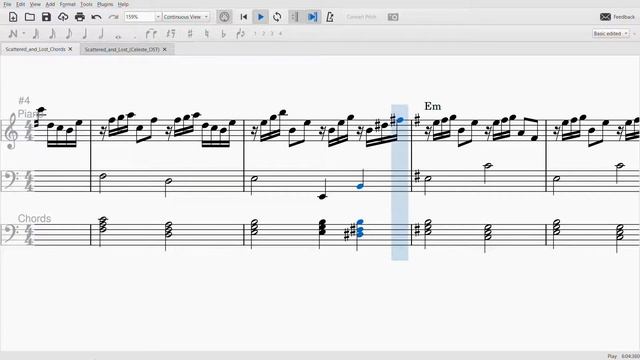Open the Edit menu

[20, 4]
